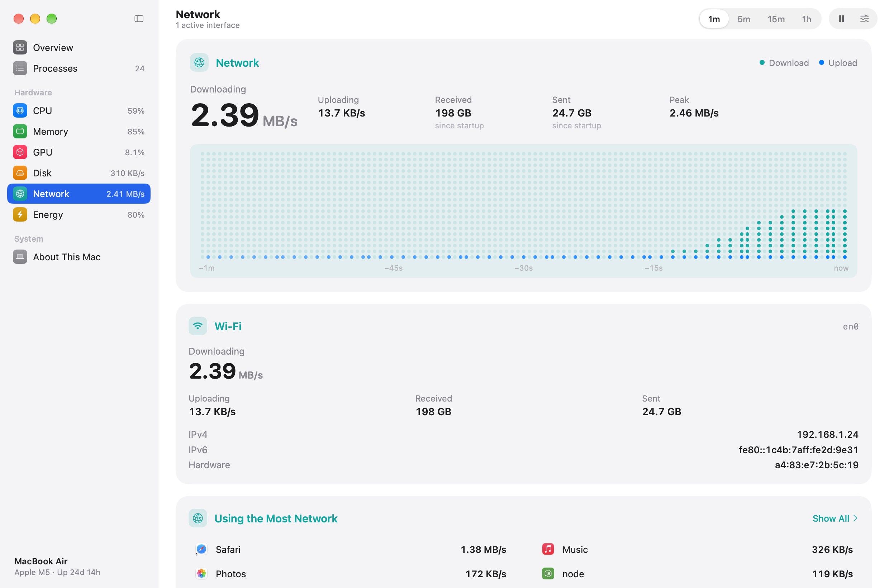Click the hardware address a4:83:e7:2b:5c:19
This screenshot has width=889, height=588.
816,465
